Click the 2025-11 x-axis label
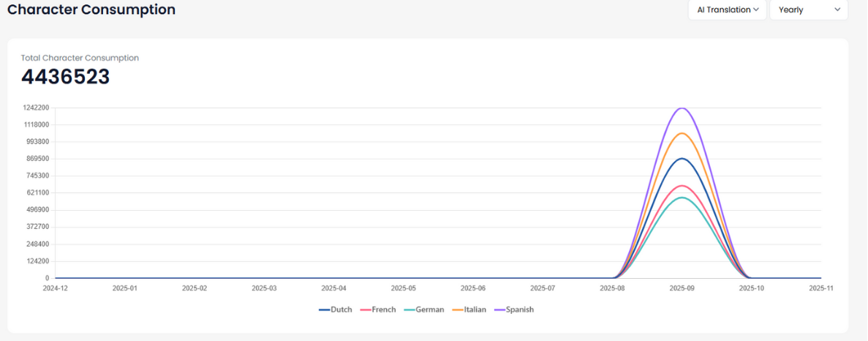The image size is (868, 341). (821, 288)
